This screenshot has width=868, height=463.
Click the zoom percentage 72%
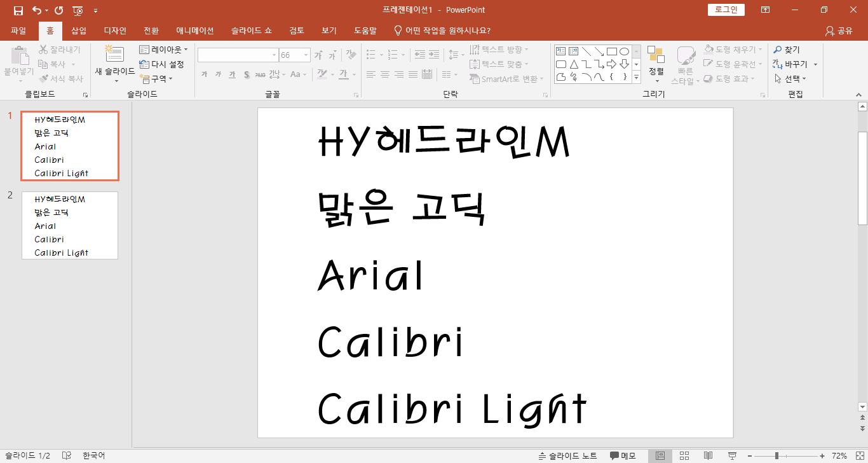(839, 456)
